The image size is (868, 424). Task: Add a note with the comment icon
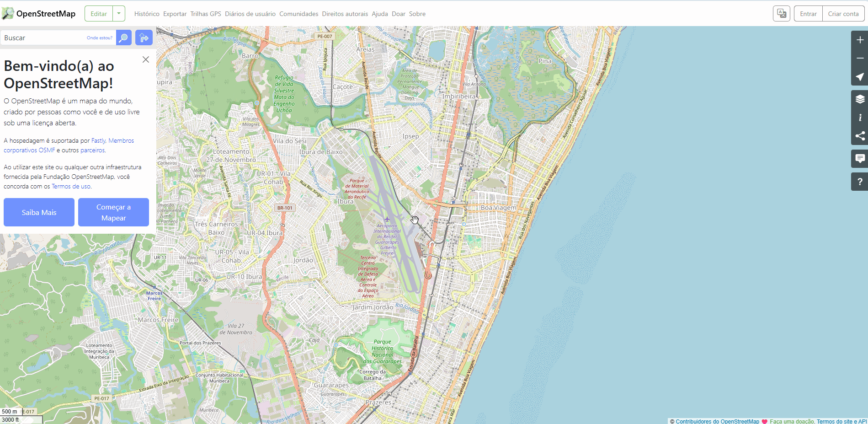click(x=859, y=159)
